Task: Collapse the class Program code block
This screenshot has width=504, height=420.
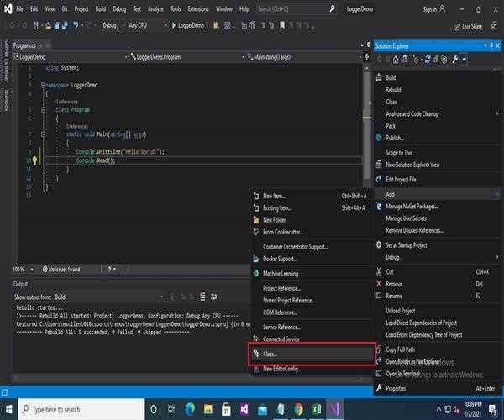Action: point(42,109)
